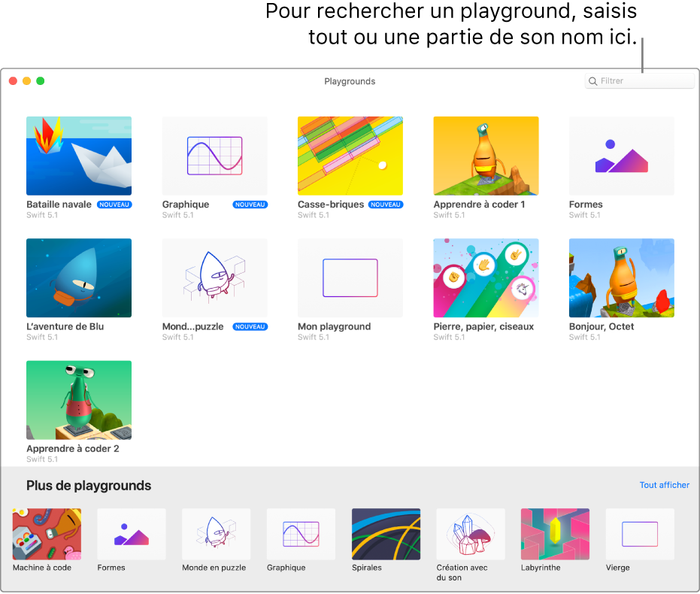This screenshot has height=594, width=700.
Task: Open L'aventure de Blu playground
Action: coord(79,278)
